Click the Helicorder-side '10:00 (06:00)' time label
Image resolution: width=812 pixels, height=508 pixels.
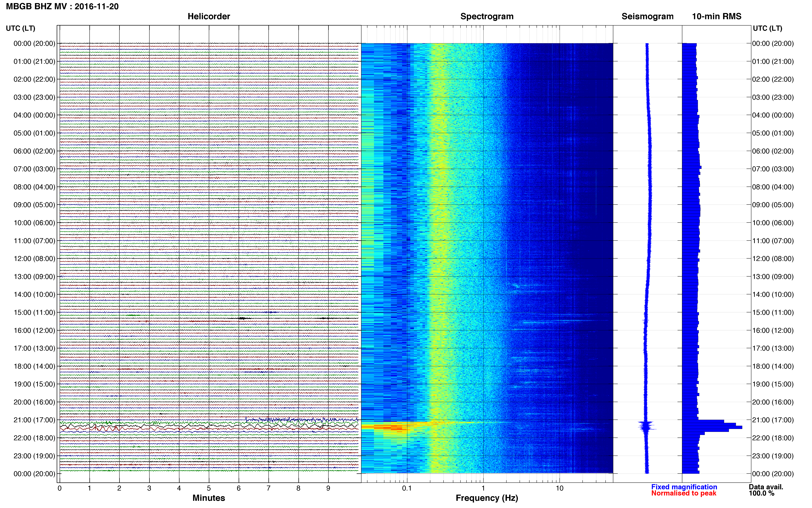34,223
